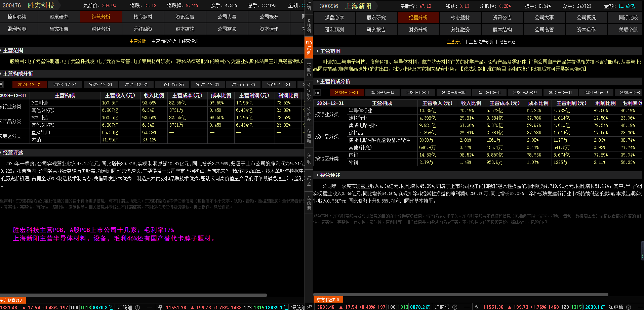
Task: Select 多周期 in sidebar
Action: (309, 136)
